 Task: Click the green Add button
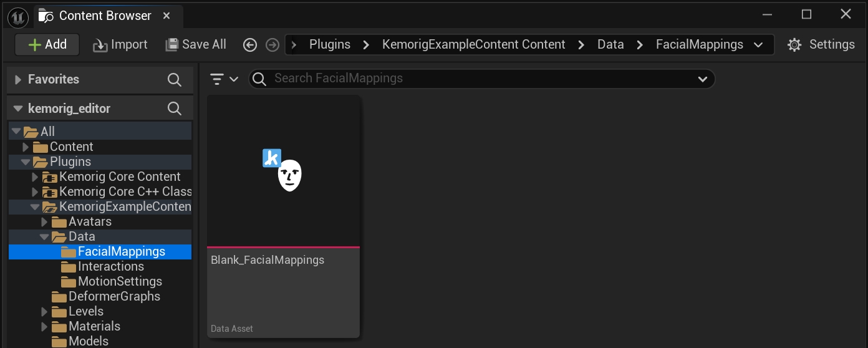47,44
